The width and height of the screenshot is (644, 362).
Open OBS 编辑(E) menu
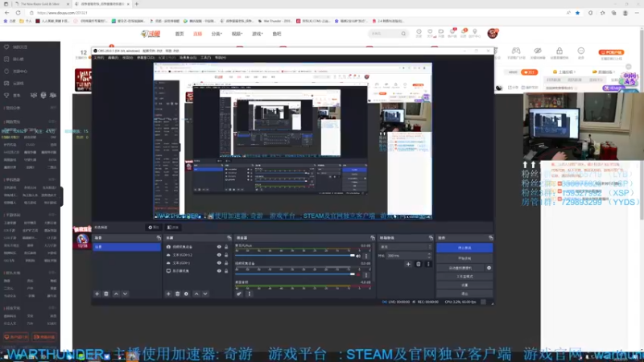pyautogui.click(x=113, y=58)
